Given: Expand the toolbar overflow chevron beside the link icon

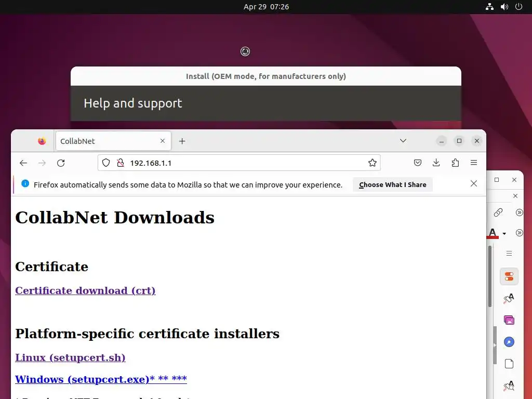Looking at the screenshot, I should pos(519,212).
